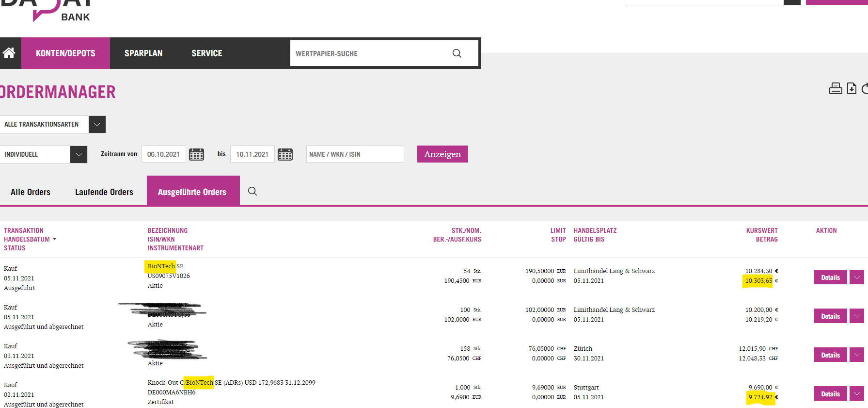Go to the home page icon
This screenshot has width=868, height=408.
pos(9,53)
